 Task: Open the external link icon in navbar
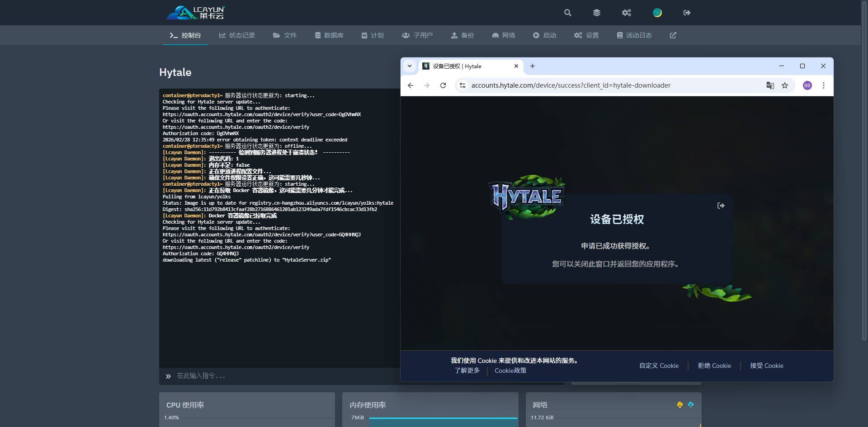point(673,35)
